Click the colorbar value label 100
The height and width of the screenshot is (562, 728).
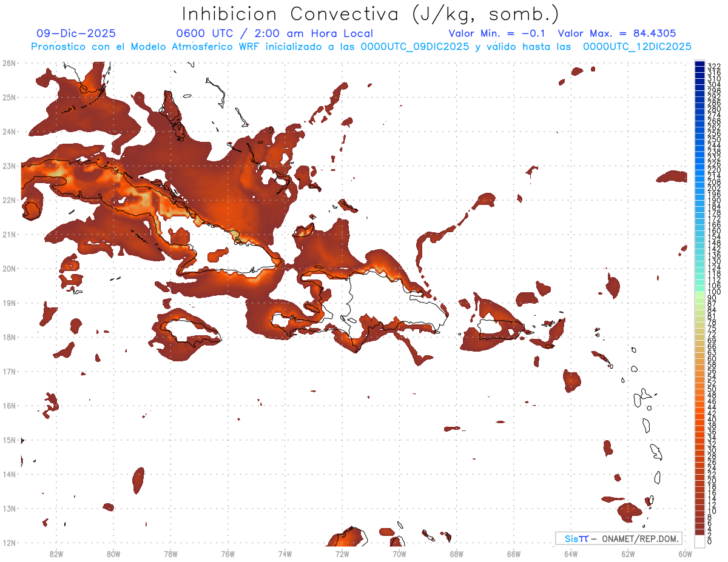(x=714, y=292)
